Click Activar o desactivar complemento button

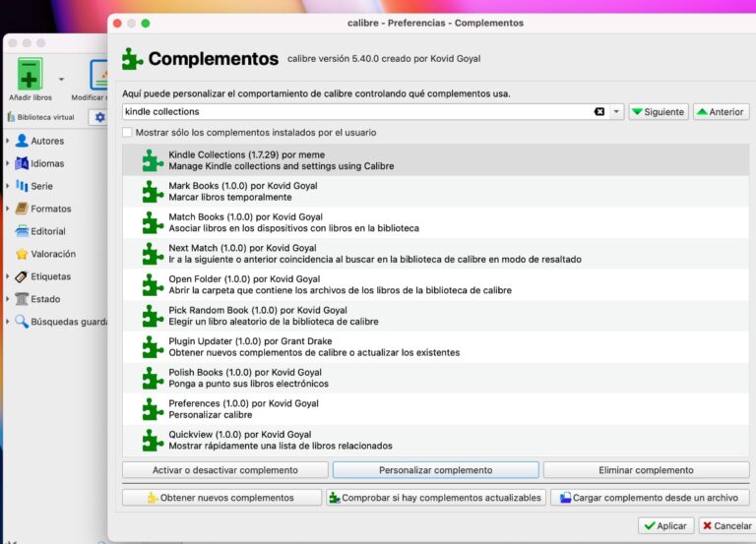(x=225, y=470)
